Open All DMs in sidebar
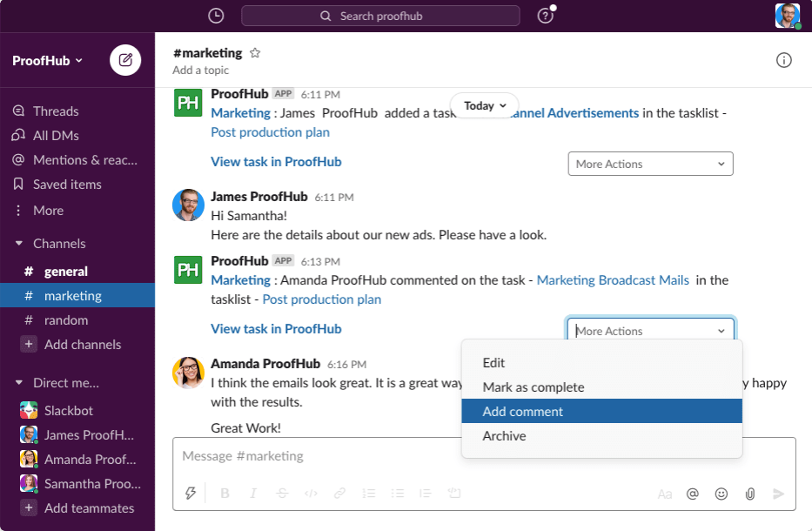Image resolution: width=812 pixels, height=531 pixels. pos(56,135)
